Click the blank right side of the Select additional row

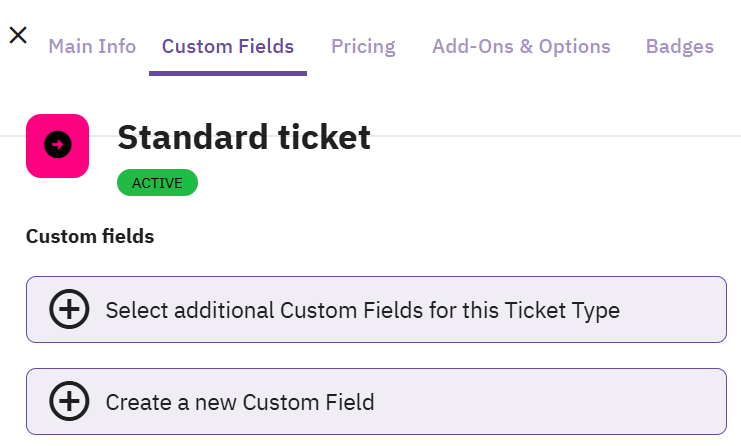click(680, 310)
